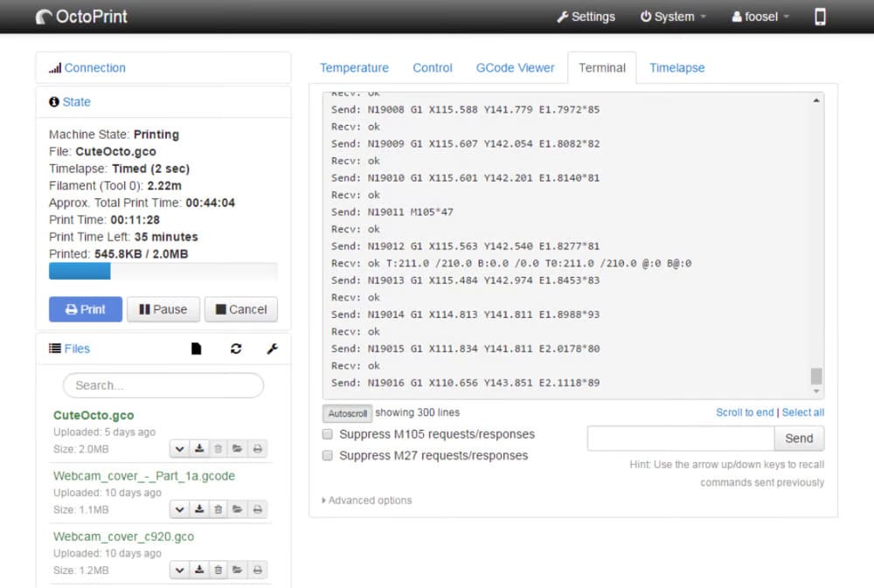
Task: Expand extra info for CuteOcto.gco
Action: click(179, 449)
